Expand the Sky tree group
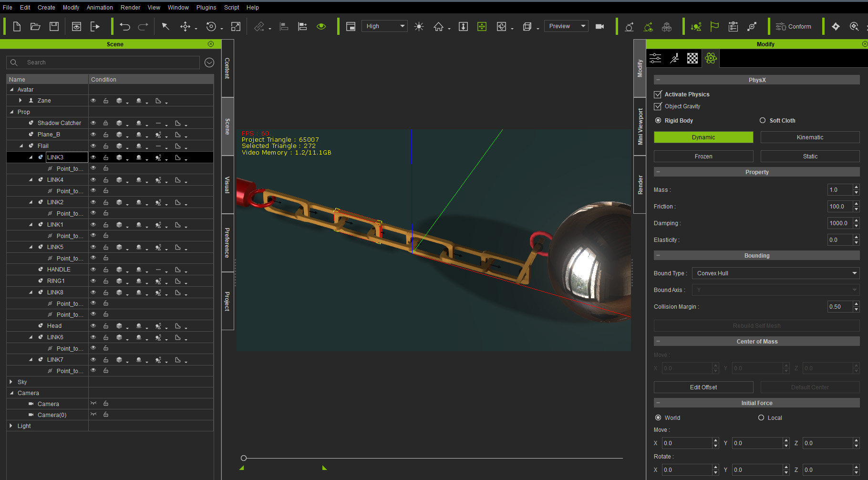 [x=11, y=382]
